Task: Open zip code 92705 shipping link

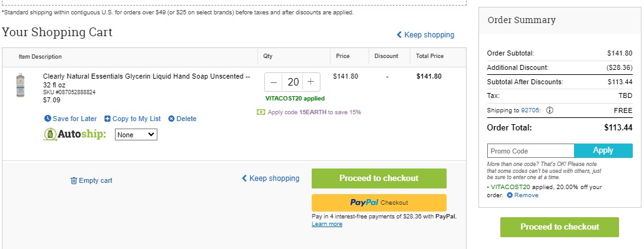Action: pos(531,110)
